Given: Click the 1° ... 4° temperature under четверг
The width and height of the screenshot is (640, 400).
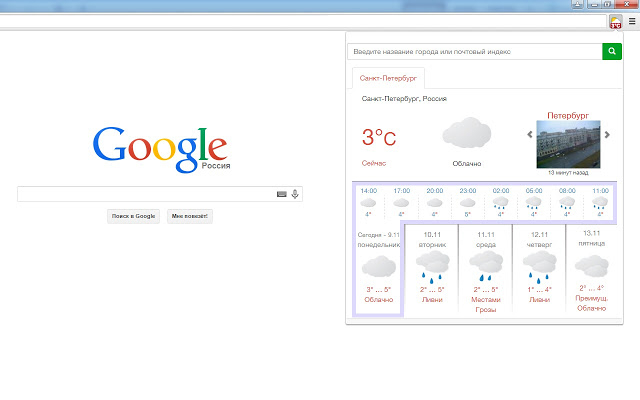Looking at the screenshot, I should pos(540,289).
